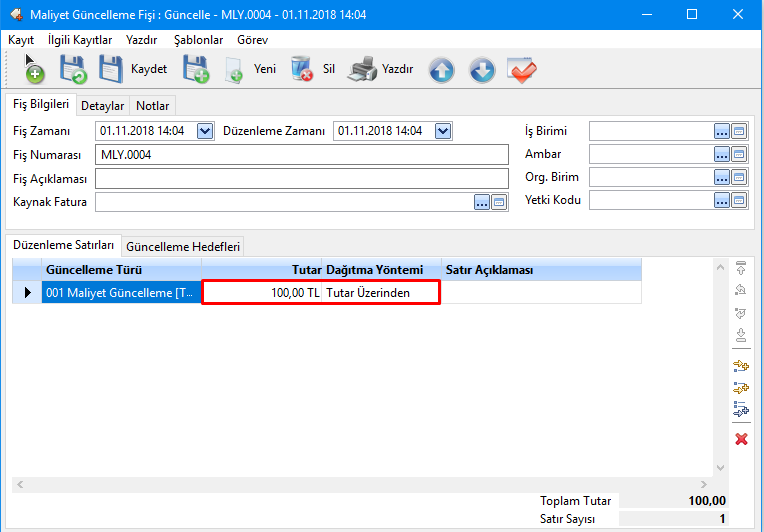This screenshot has height=532, width=764.
Task: Click the save and refresh disk icon
Action: 72,69
